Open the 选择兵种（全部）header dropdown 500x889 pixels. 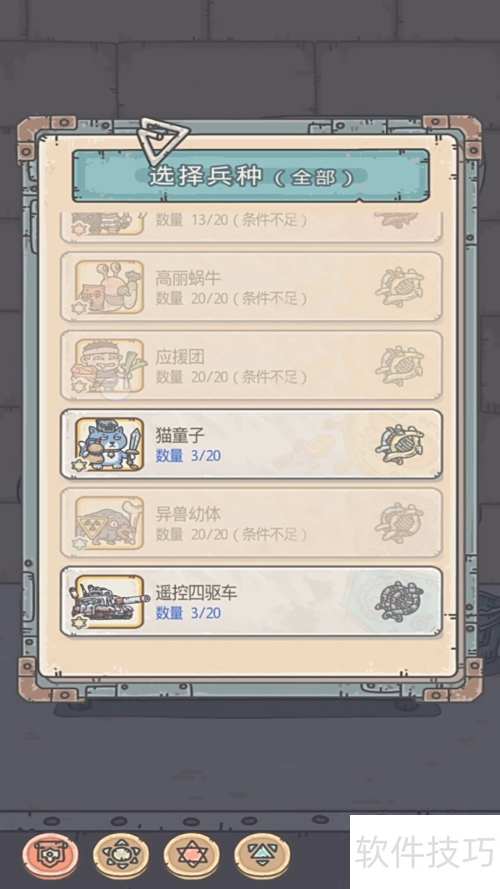click(251, 176)
